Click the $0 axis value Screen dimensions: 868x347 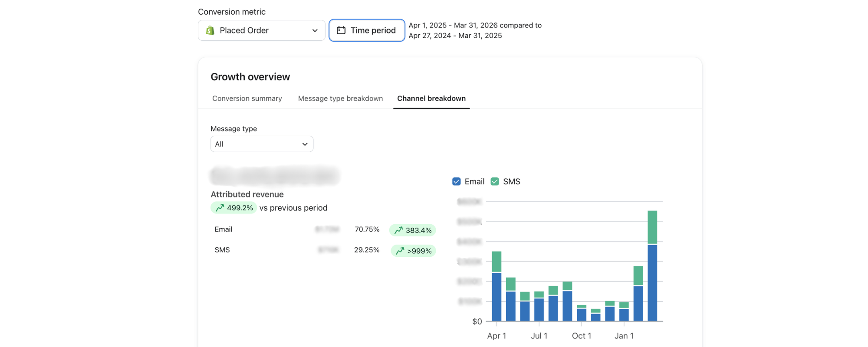point(477,321)
